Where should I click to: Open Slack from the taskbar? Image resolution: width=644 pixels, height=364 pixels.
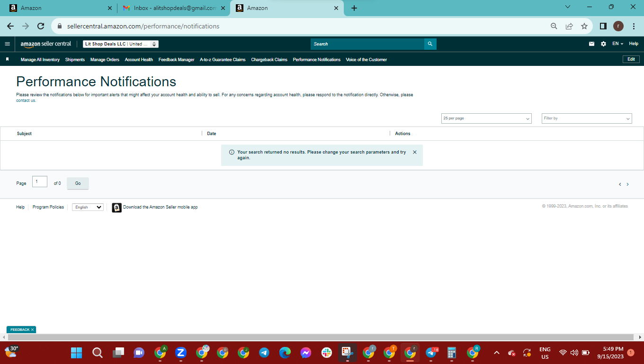tap(326, 353)
